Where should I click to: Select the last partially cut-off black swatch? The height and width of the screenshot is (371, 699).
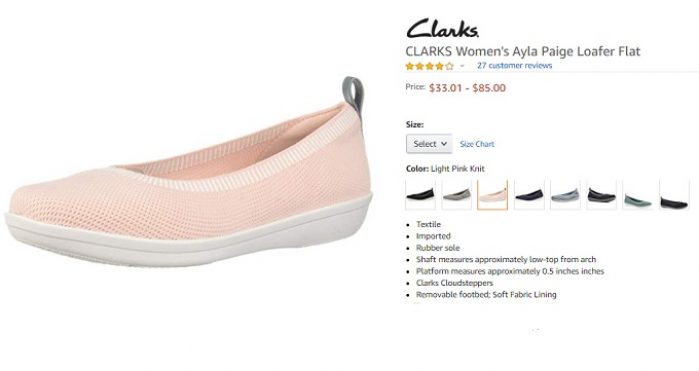[x=674, y=195]
